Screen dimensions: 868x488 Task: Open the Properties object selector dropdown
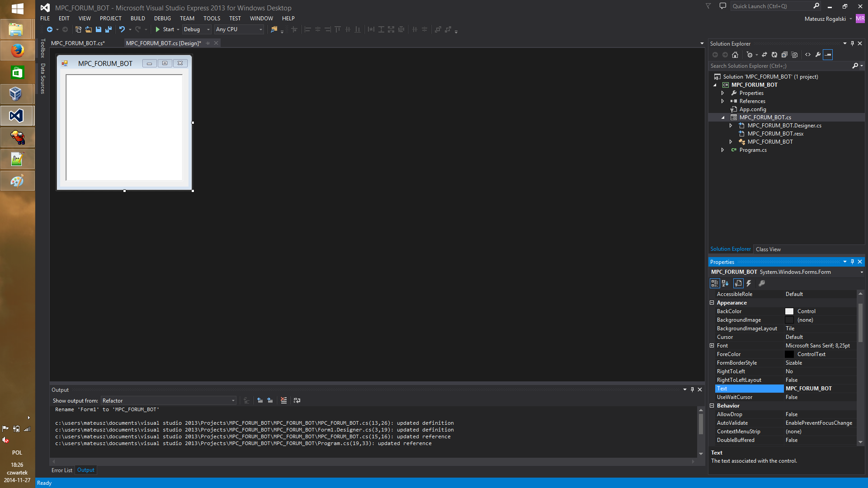click(862, 272)
